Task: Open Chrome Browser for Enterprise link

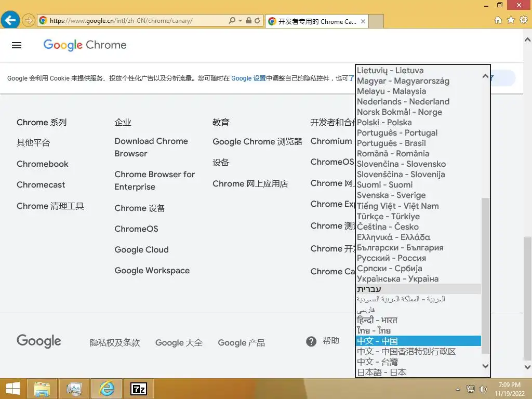Action: tap(155, 180)
